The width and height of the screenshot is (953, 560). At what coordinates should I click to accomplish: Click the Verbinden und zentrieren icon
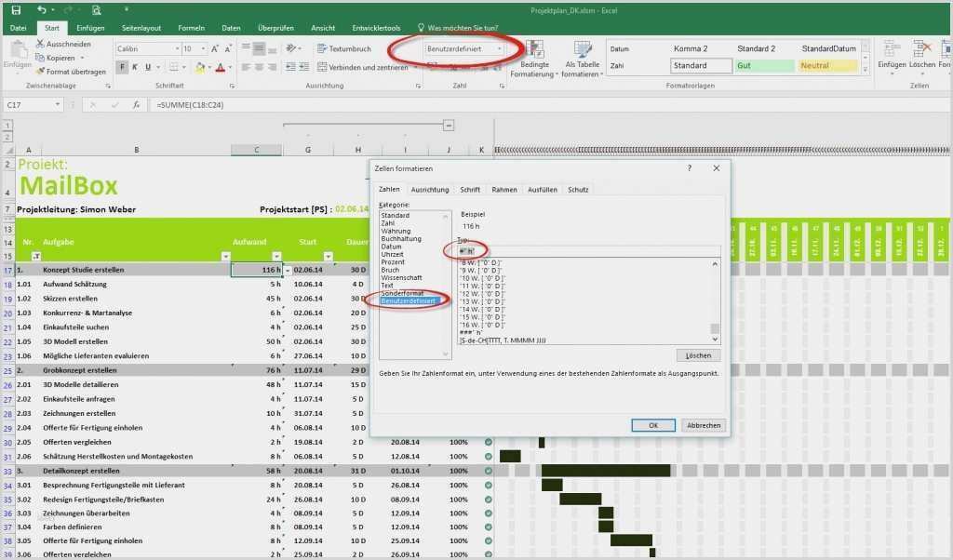click(x=324, y=65)
